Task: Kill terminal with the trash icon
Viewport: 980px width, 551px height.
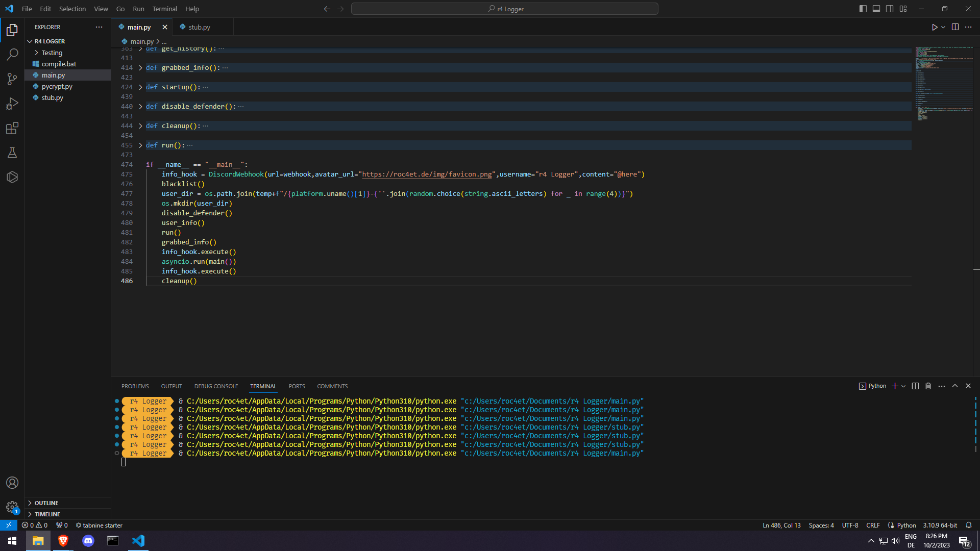Action: pos(928,386)
